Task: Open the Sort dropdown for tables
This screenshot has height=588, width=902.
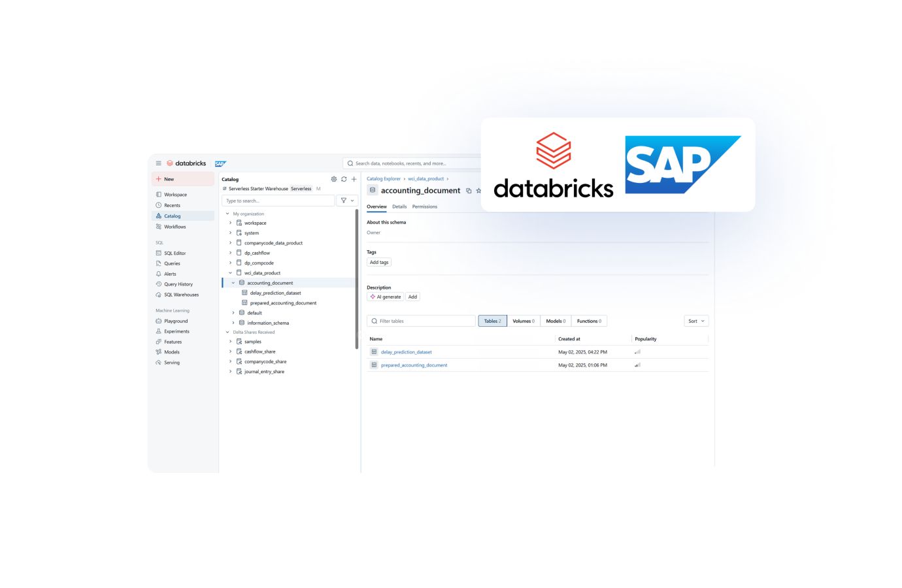Action: click(x=695, y=321)
